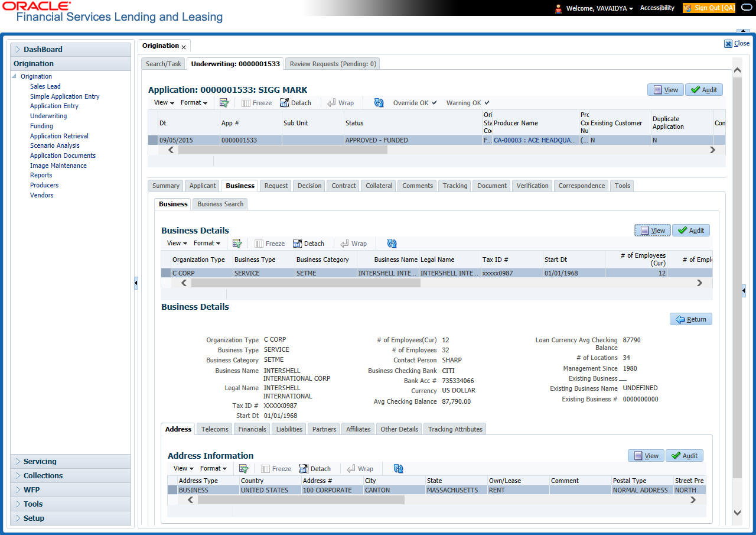Click Freeze in the Application toolbar

tap(257, 103)
